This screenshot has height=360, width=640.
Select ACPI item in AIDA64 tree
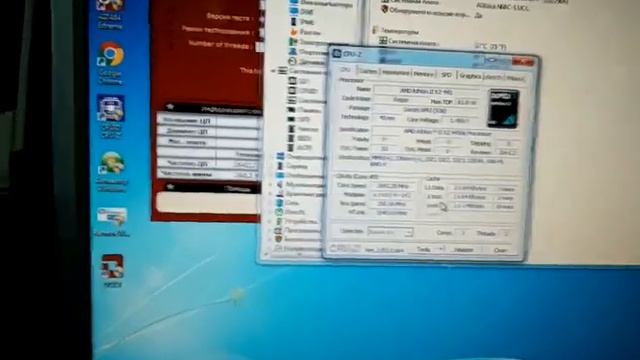coord(300,147)
